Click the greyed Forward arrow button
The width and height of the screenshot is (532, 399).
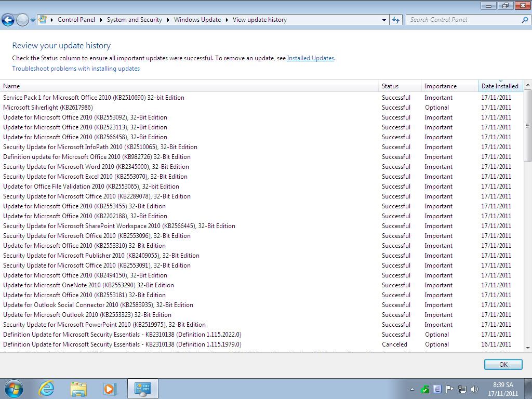click(x=22, y=20)
